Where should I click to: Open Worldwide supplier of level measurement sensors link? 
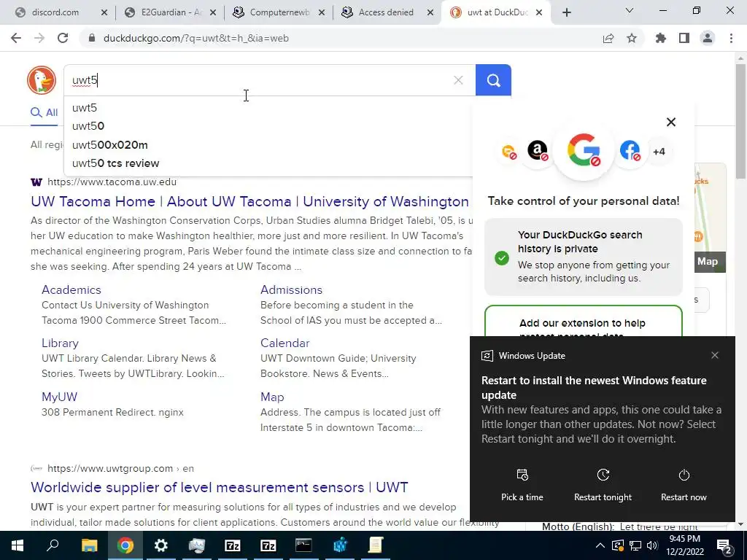[219, 487]
